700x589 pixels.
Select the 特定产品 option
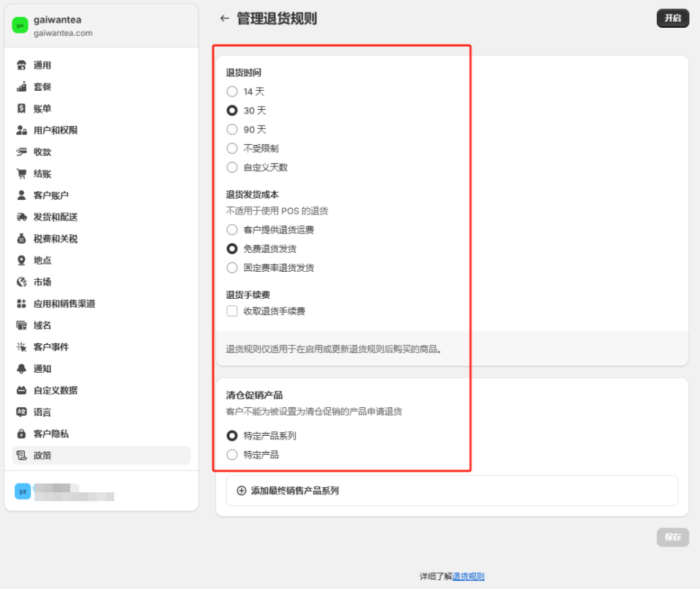point(233,454)
